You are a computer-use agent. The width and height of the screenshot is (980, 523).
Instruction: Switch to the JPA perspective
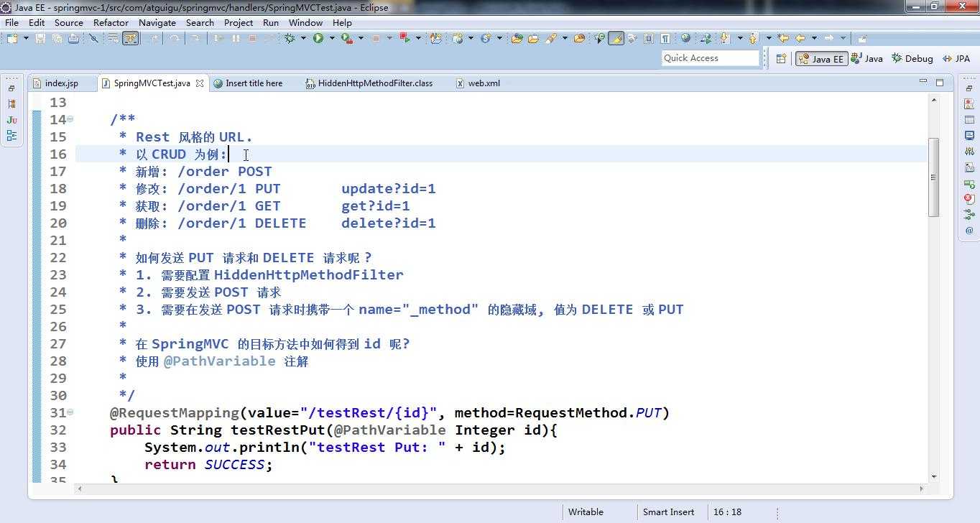tap(956, 59)
